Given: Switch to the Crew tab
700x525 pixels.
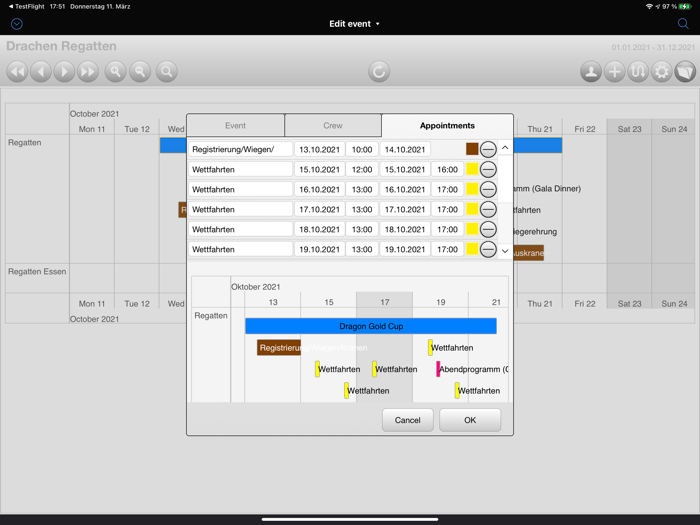Looking at the screenshot, I should click(x=333, y=125).
